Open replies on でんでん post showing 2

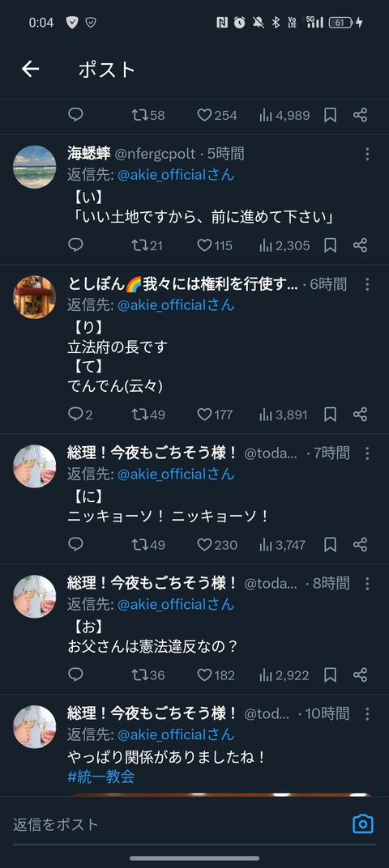click(x=80, y=414)
